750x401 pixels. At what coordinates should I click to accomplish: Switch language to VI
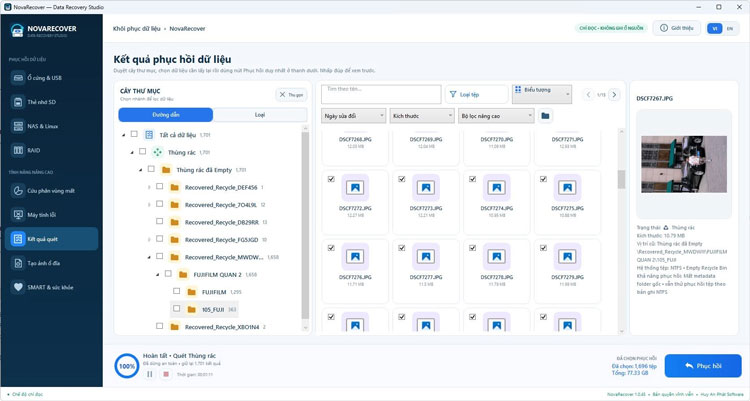[x=715, y=28]
